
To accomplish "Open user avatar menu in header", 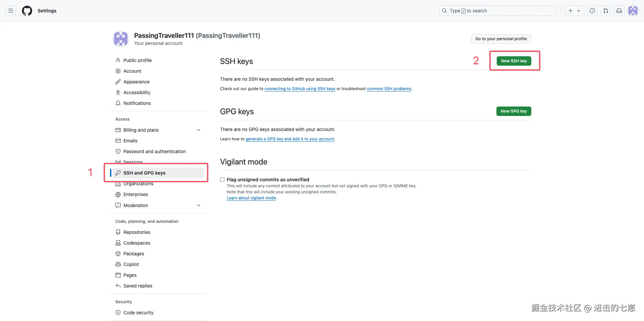I will pos(633,11).
